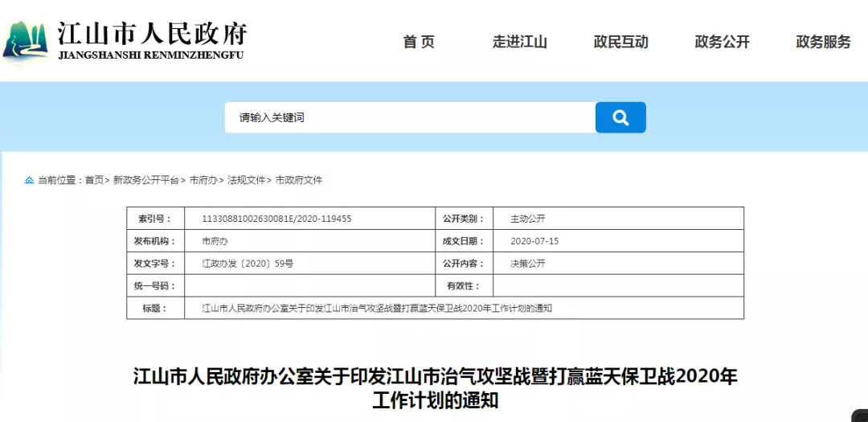868x422 pixels.
Task: Click the 2020-07-15 date cell
Action: pos(534,241)
